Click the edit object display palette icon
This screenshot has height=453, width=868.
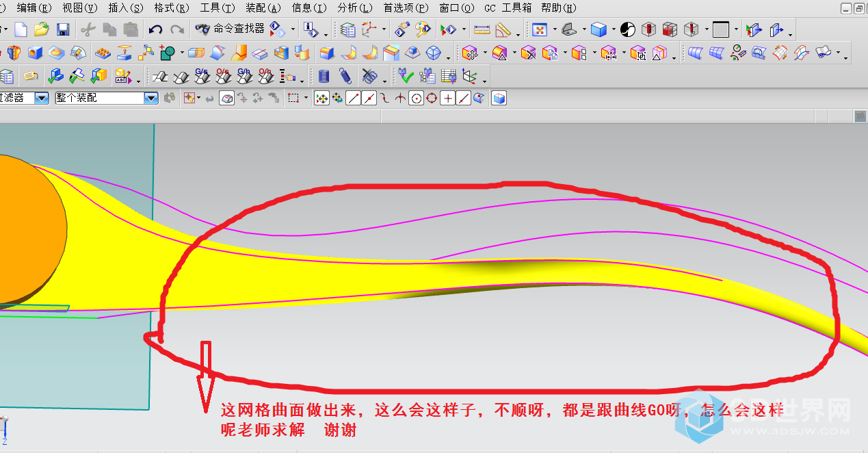(x=423, y=29)
